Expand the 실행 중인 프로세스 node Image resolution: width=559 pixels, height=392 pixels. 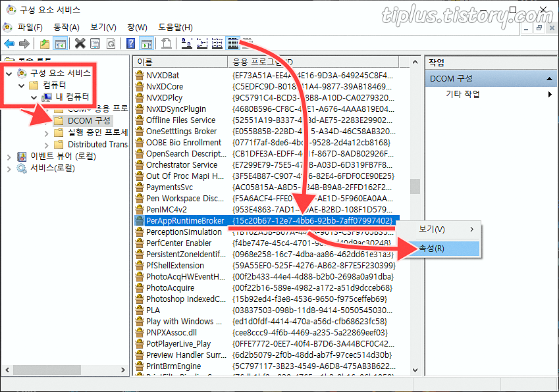(46, 134)
